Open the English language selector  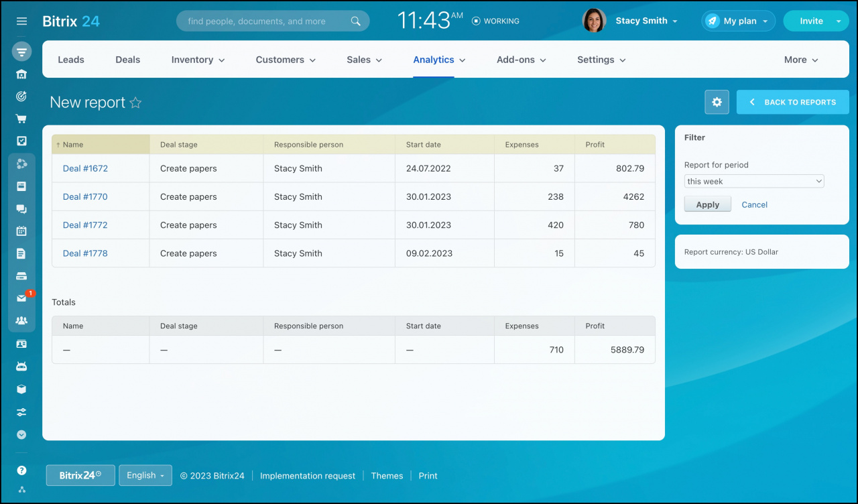[x=145, y=475]
